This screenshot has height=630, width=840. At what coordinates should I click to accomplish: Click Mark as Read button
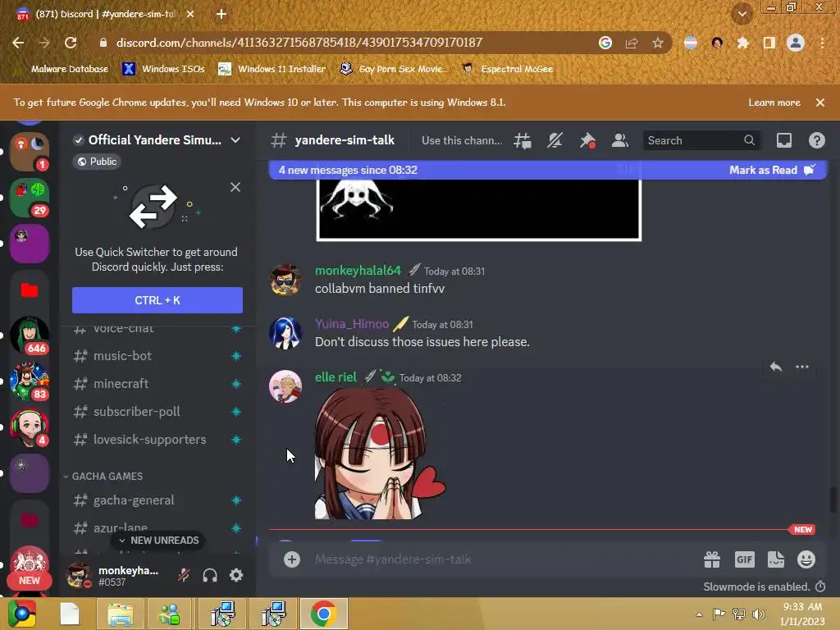[771, 170]
